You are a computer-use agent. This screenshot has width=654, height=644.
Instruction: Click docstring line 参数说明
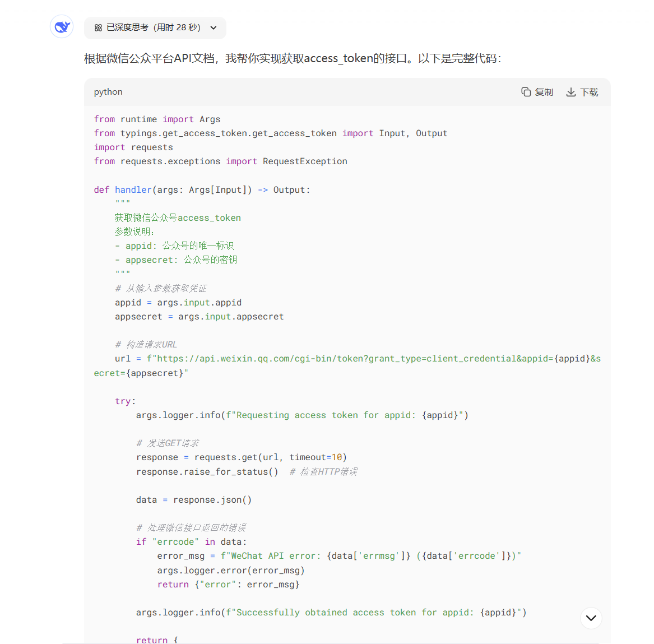pyautogui.click(x=134, y=232)
